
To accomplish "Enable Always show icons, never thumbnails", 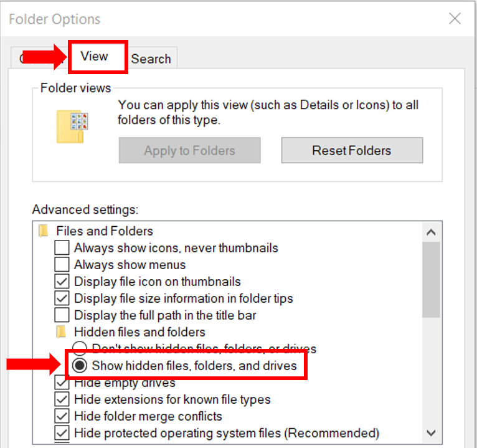I will click(x=62, y=248).
